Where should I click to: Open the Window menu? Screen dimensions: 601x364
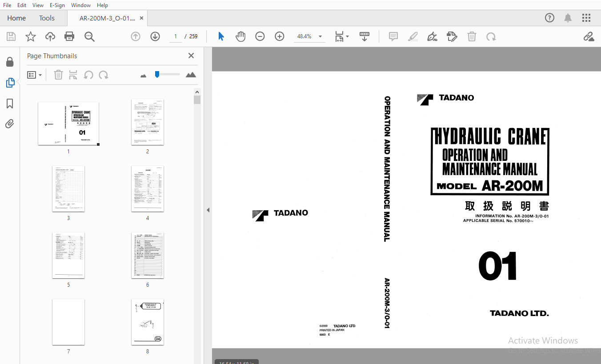pyautogui.click(x=81, y=5)
